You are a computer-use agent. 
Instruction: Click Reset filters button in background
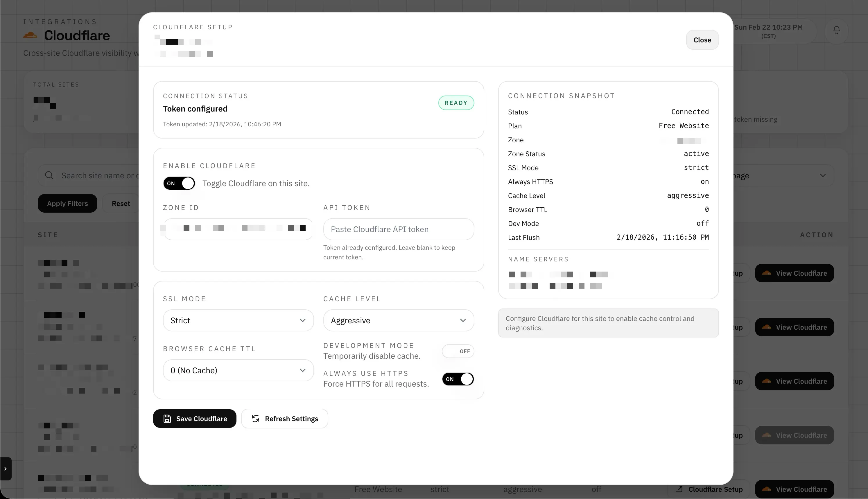(121, 203)
